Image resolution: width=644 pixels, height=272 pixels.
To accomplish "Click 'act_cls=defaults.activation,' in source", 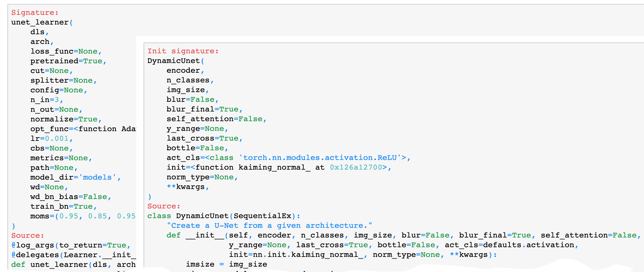I will [x=512, y=245].
